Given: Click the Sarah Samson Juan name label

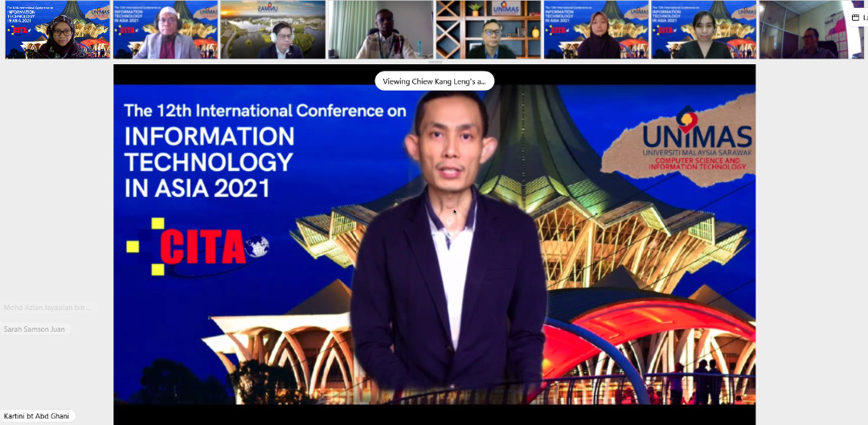Looking at the screenshot, I should [x=35, y=329].
